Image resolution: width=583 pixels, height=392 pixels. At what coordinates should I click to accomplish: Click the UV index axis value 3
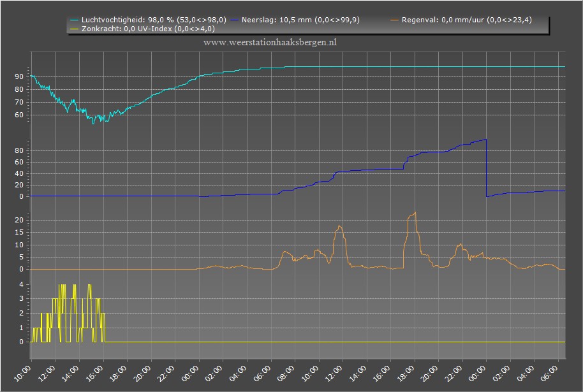tap(21, 299)
